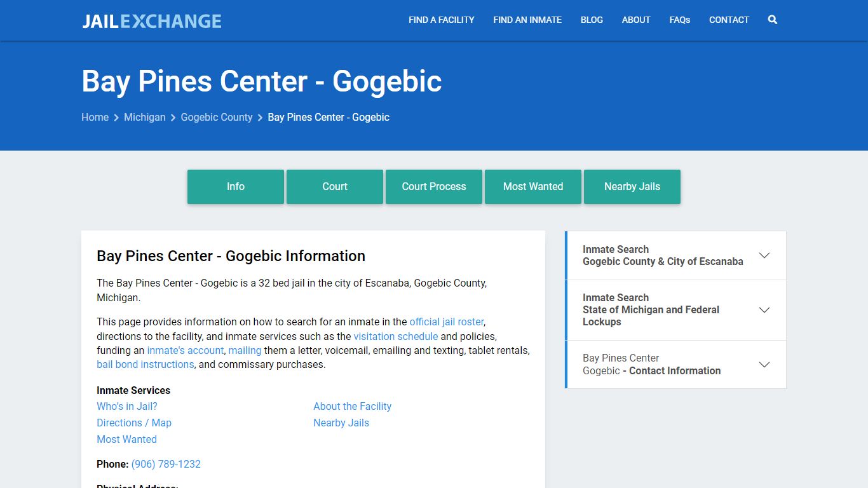Click the About the Facility link
The image size is (868, 488).
click(x=353, y=407)
